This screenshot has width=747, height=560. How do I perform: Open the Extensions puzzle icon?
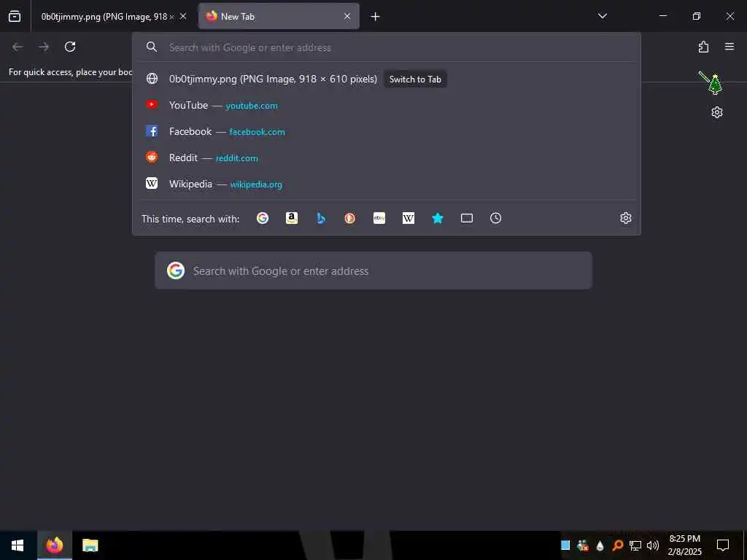pos(704,47)
